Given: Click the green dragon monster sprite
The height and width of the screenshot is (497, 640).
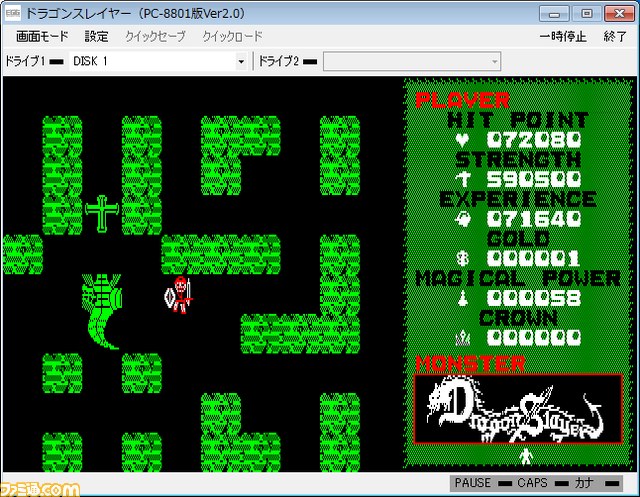Looking at the screenshot, I should [x=102, y=311].
